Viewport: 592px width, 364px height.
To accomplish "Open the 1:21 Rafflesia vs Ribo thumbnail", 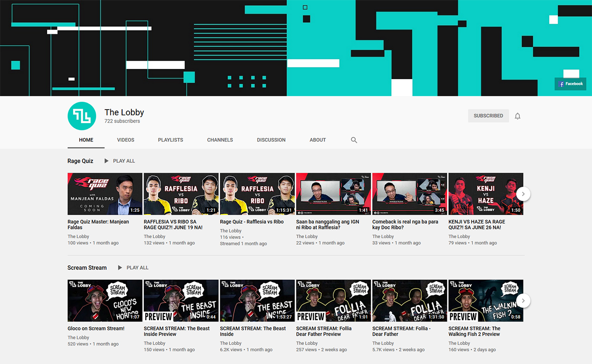I will tap(181, 194).
